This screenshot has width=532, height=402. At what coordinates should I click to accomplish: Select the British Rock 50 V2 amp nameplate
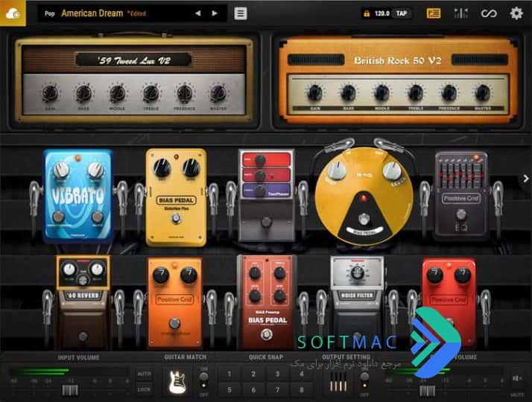click(x=397, y=60)
